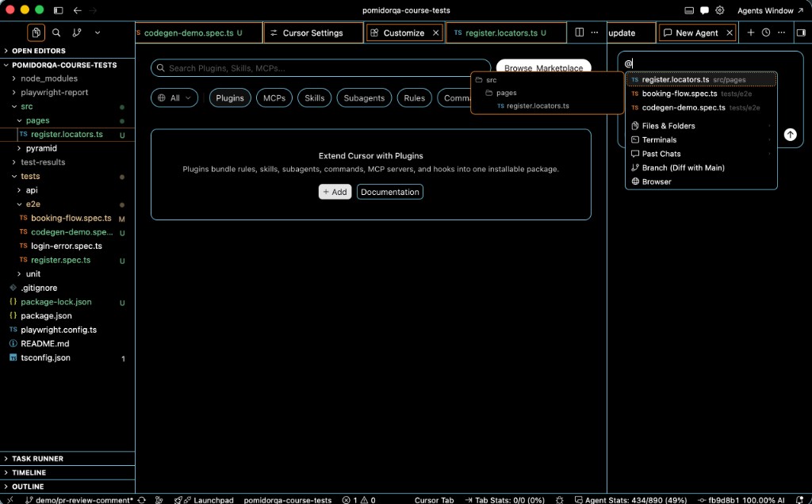The height and width of the screenshot is (504, 812).
Task: Select the Plugins filter pill
Action: [230, 97]
